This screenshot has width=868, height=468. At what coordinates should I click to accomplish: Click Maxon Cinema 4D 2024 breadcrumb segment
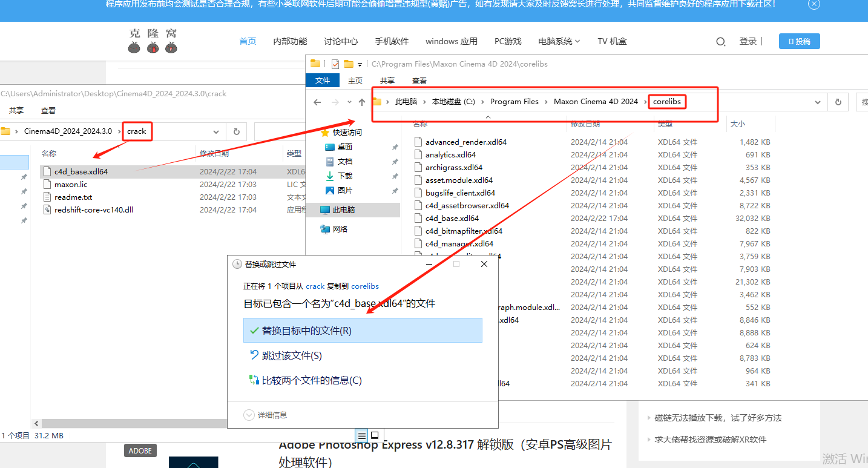click(x=596, y=102)
